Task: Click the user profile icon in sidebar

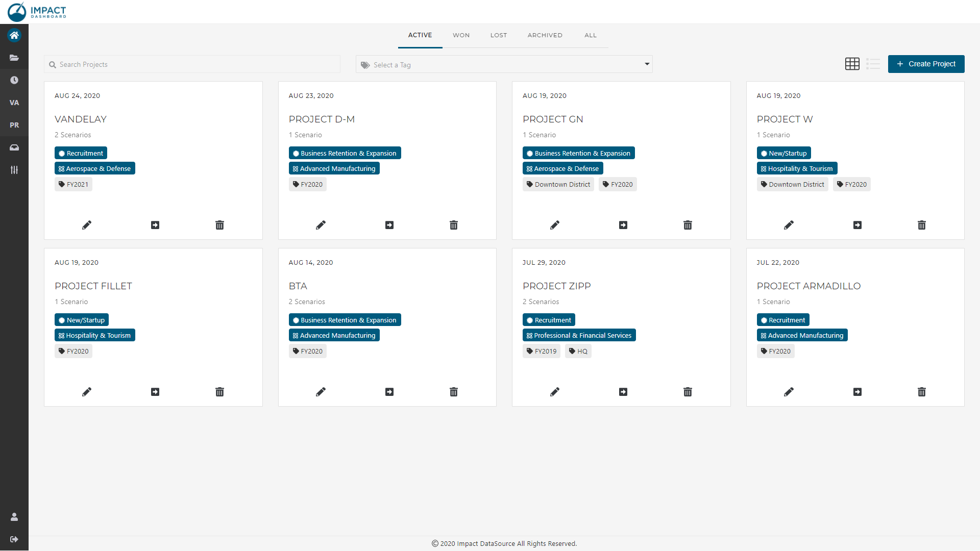Action: tap(14, 517)
